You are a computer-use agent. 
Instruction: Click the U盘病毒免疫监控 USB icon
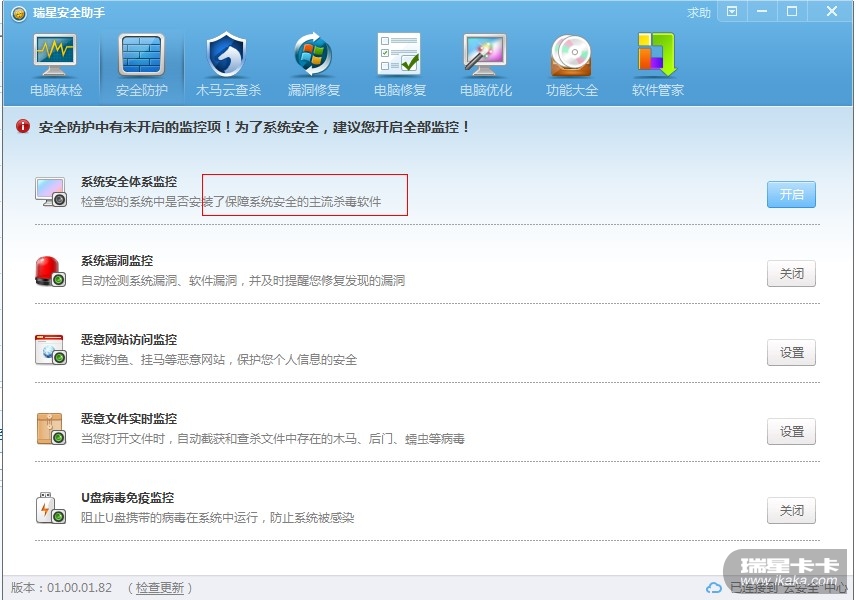[51, 508]
